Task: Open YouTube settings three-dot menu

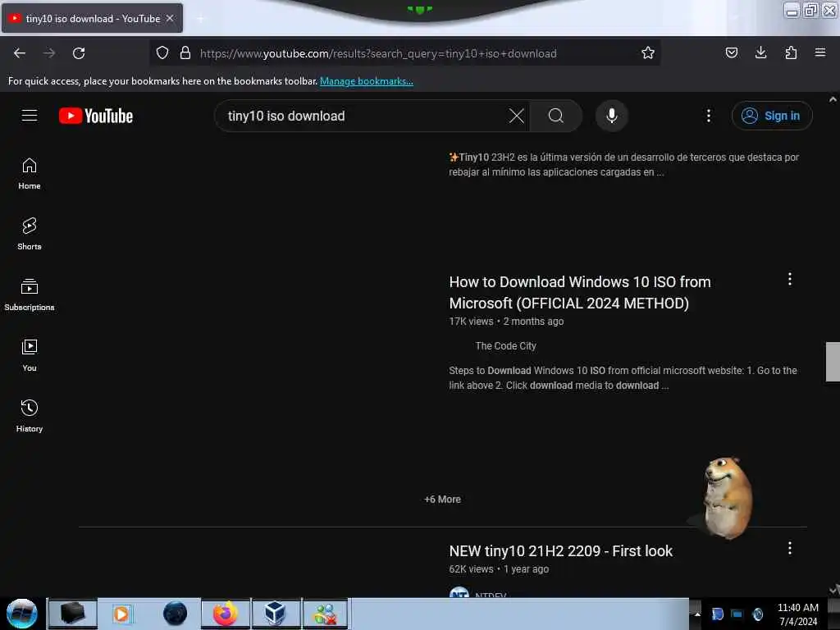Action: pyautogui.click(x=708, y=116)
